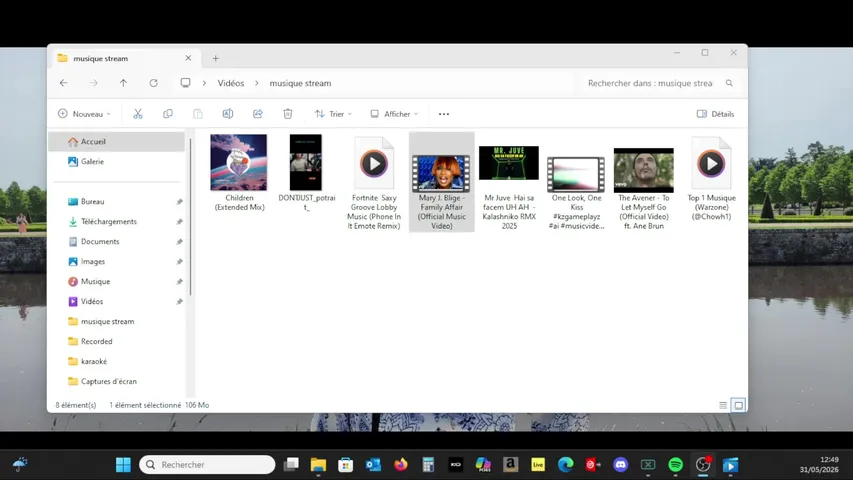Click the Paste icon in the toolbar
The image size is (853, 480).
point(197,114)
